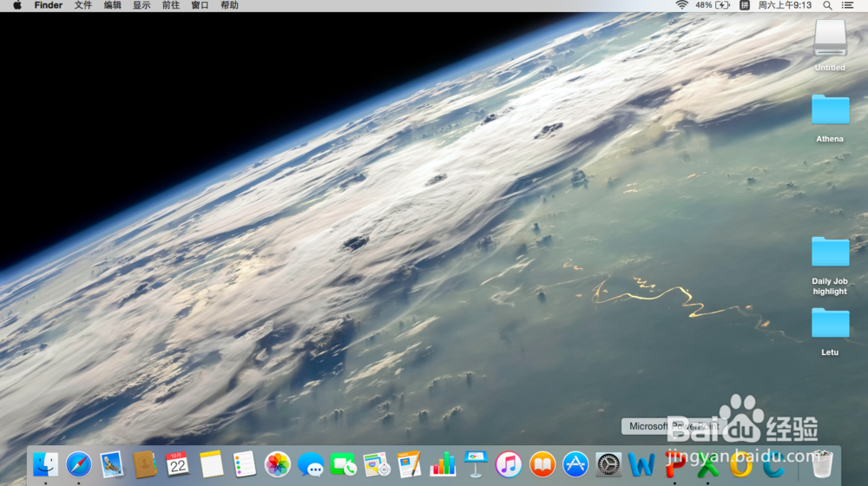
Task: Open the Maps app in Dock
Action: pos(377,463)
